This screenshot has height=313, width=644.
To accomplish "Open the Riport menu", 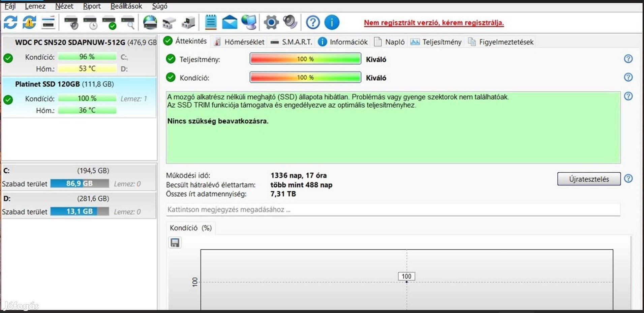I will click(92, 6).
